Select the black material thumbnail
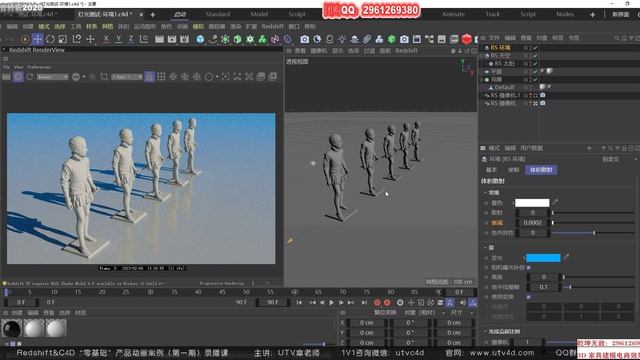640x360 pixels. (11, 329)
